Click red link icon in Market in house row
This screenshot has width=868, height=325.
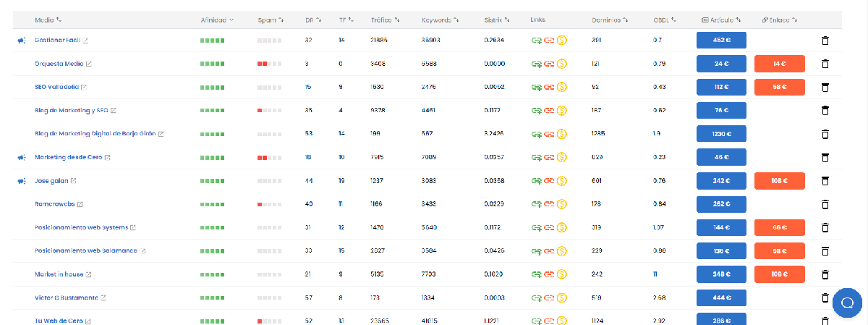click(x=549, y=274)
